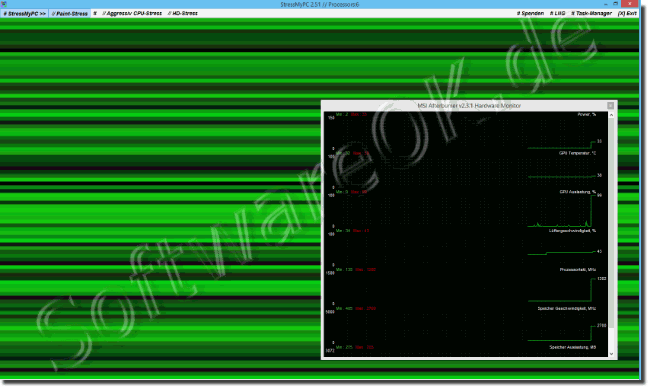Click the MSI Afterburner Hardware Monitor title bar
The image size is (648, 387).
(465, 106)
